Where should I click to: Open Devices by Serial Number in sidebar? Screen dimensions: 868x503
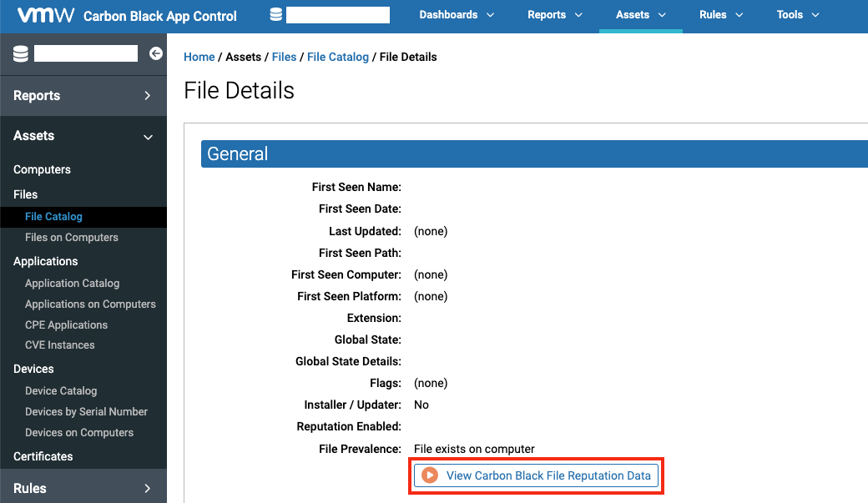tap(86, 412)
